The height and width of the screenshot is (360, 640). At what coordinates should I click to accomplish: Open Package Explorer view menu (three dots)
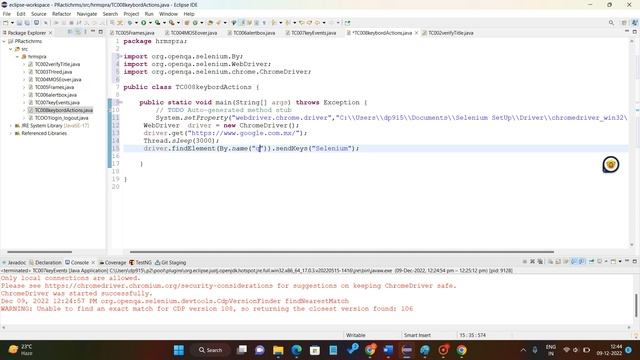[85, 32]
